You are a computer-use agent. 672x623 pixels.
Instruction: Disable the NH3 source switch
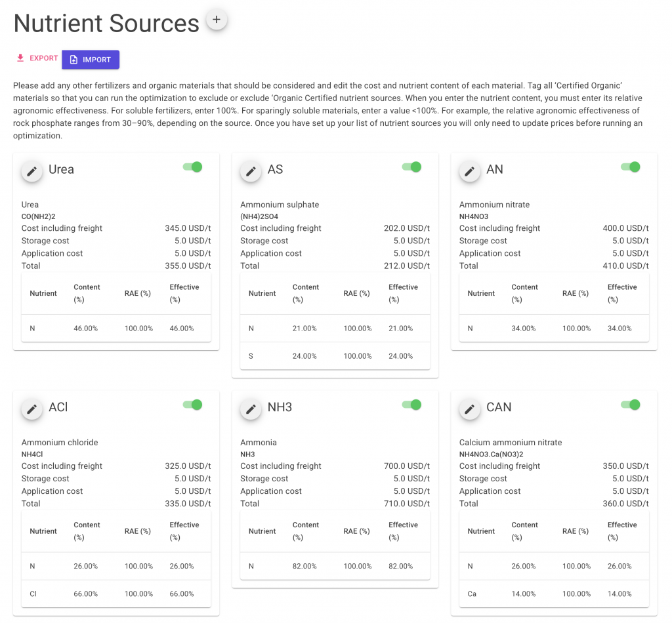[411, 405]
